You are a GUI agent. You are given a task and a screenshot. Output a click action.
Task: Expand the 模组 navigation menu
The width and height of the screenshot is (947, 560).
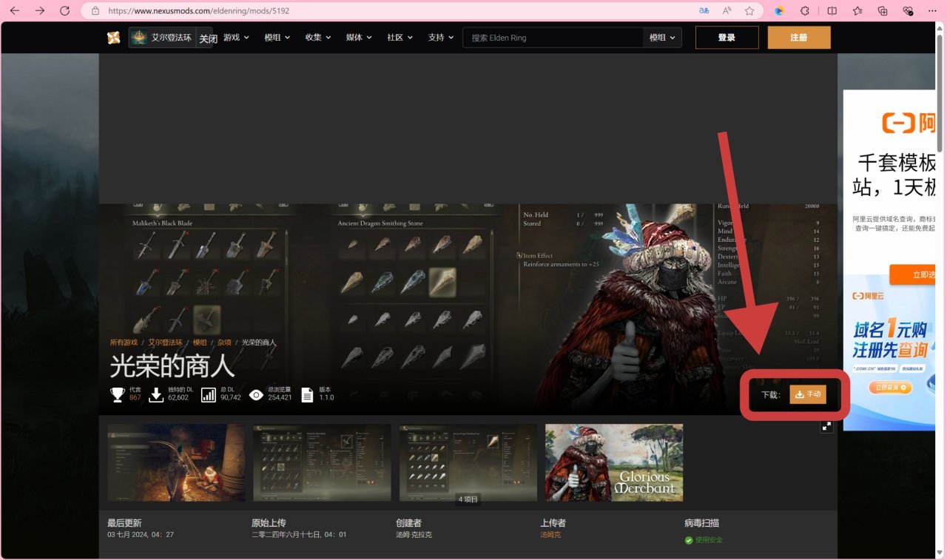point(277,38)
